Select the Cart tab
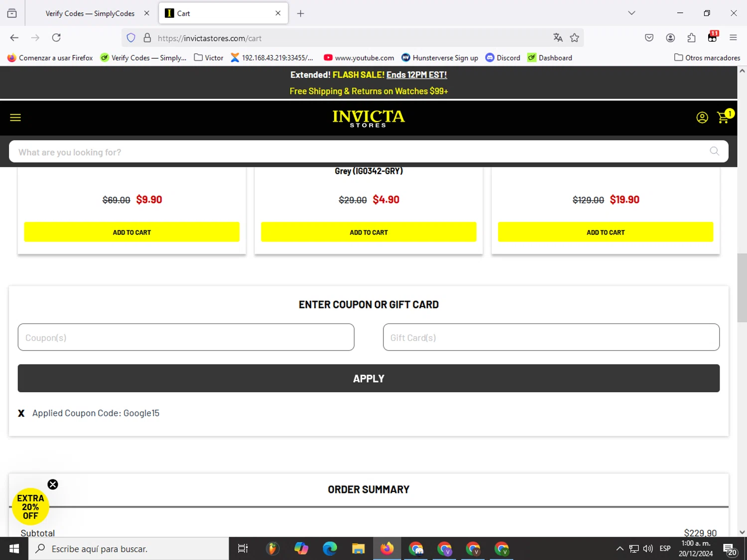Viewport: 747px width, 560px height. pyautogui.click(x=223, y=13)
